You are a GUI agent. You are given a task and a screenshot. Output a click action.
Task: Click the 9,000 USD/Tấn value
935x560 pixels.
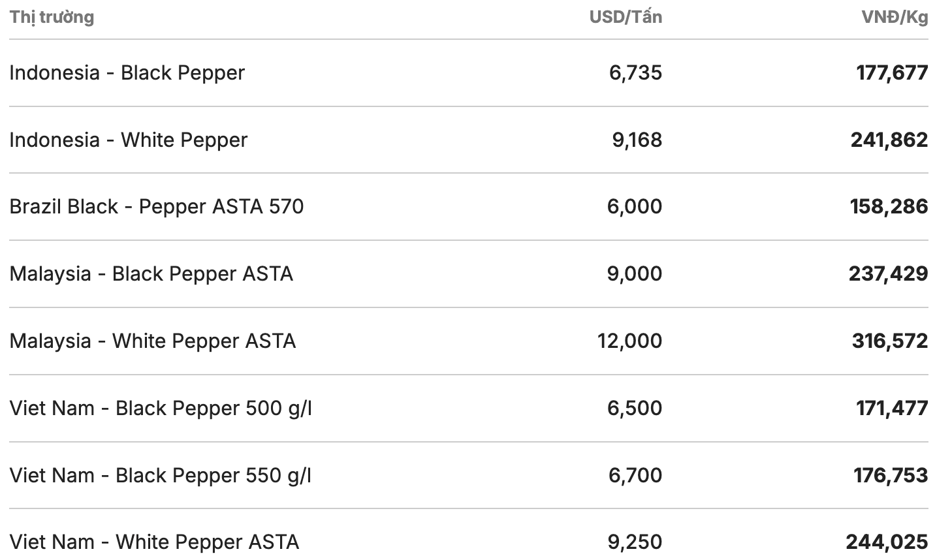click(x=634, y=273)
